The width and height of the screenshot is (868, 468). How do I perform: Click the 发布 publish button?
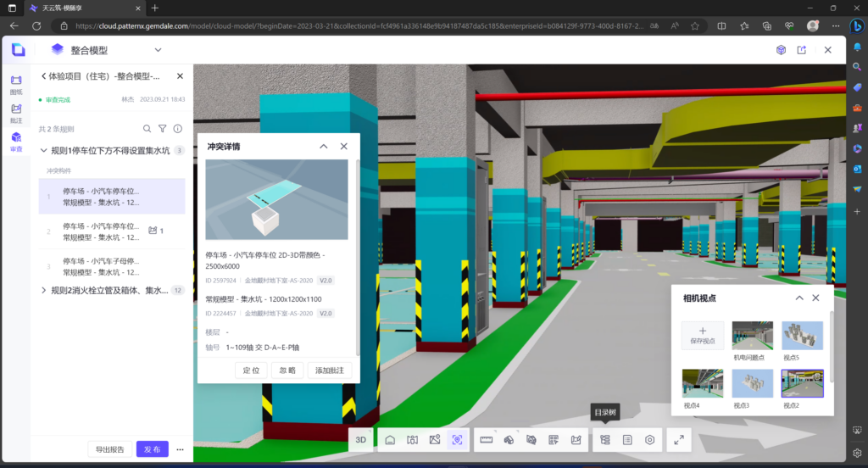pos(153,449)
